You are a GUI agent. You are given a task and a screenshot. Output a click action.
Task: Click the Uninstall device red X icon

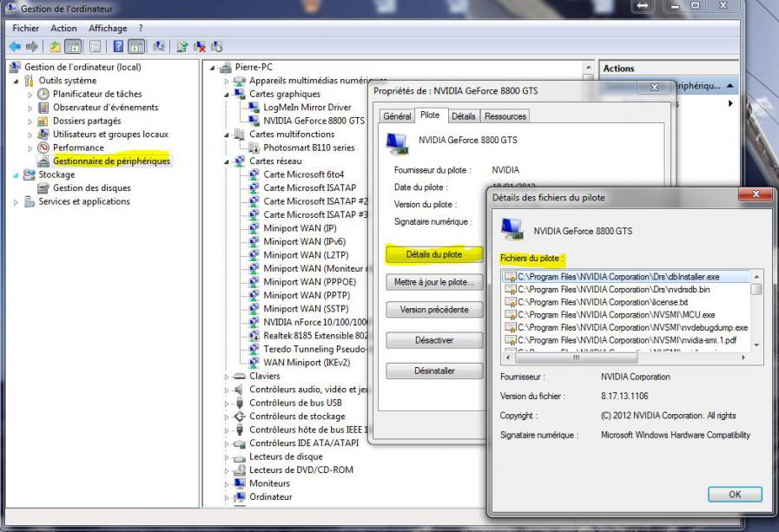[x=200, y=47]
